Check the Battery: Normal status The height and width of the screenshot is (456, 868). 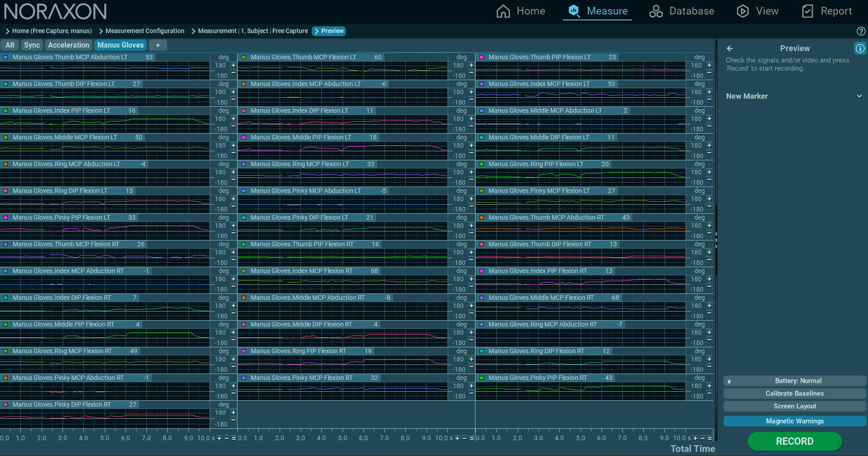[x=795, y=381]
